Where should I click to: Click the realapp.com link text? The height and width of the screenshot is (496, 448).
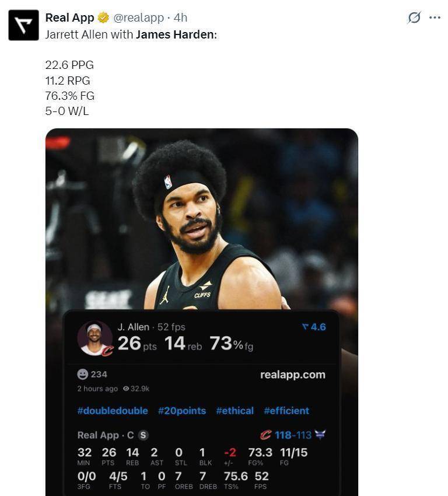tap(292, 375)
